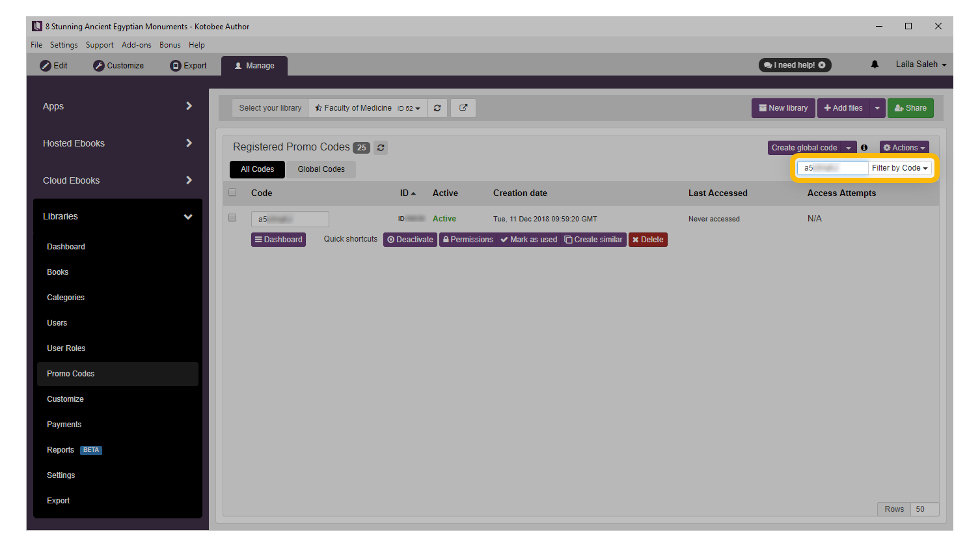Expand the Apps sidebar section

click(118, 106)
